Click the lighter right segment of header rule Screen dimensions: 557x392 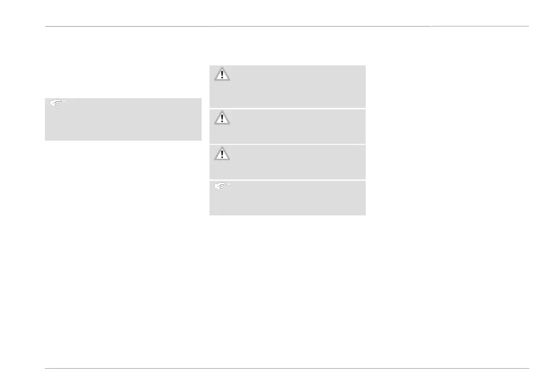(479, 26)
